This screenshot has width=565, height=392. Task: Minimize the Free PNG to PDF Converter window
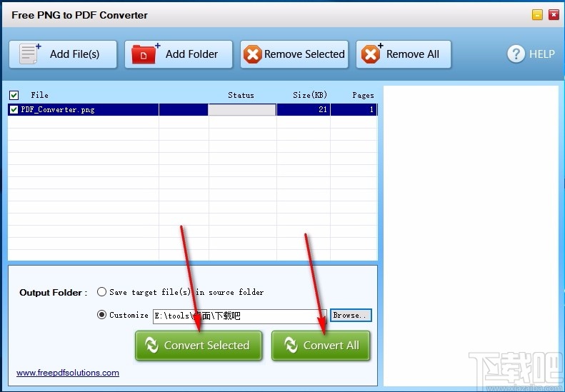537,15
